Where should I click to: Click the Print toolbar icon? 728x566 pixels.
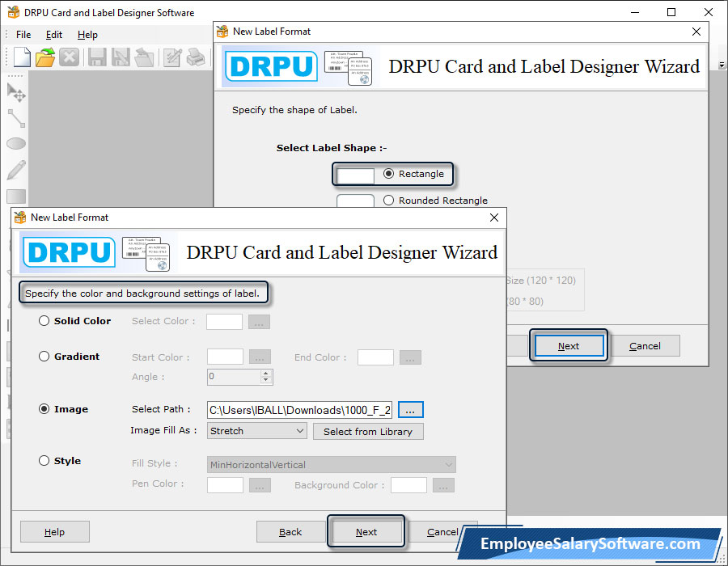[196, 57]
